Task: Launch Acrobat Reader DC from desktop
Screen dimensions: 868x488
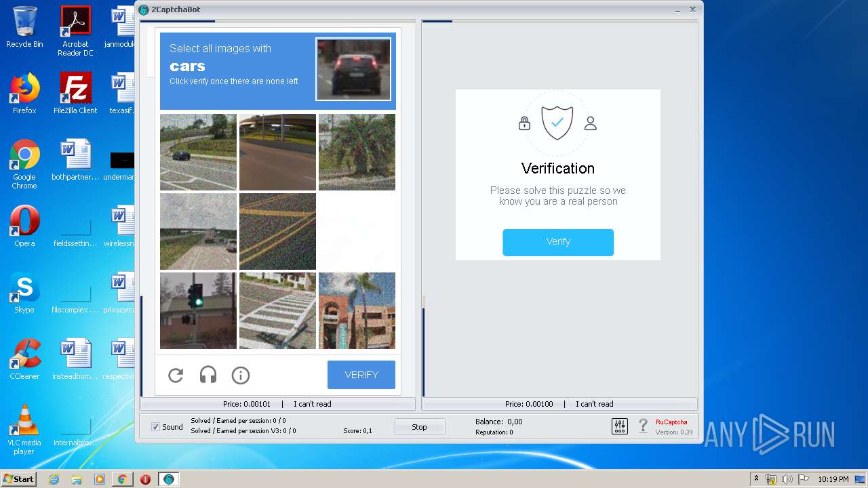Action: pos(75,30)
